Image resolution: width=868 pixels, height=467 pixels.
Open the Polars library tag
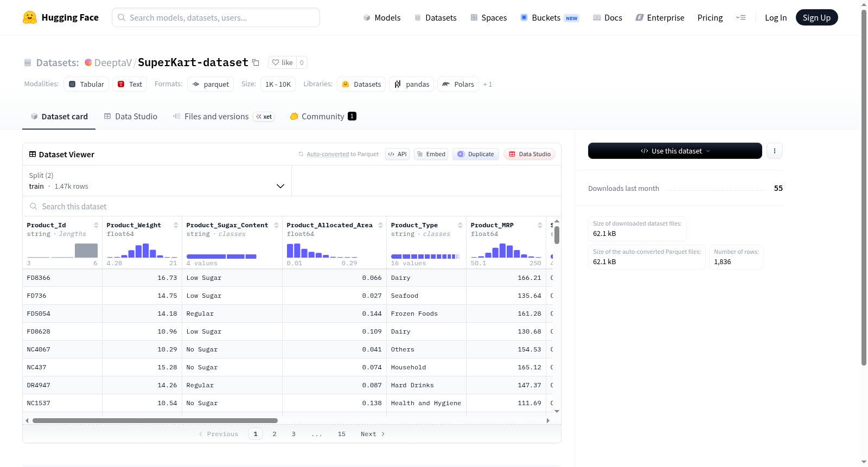click(458, 84)
